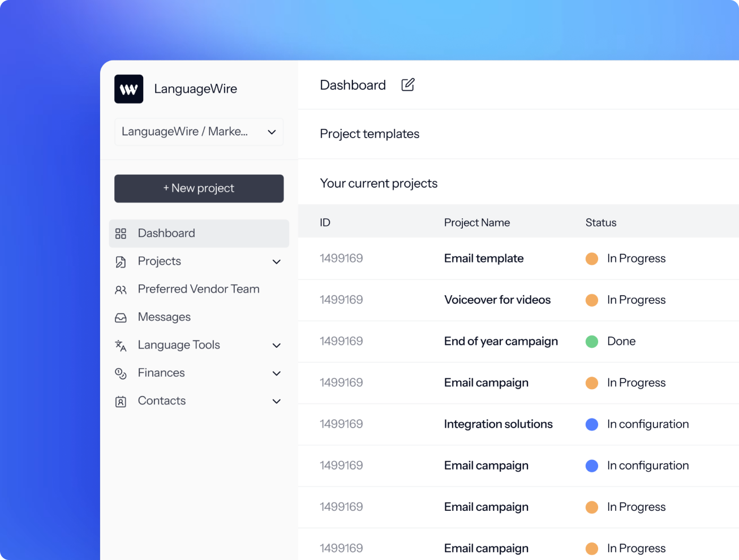Image resolution: width=739 pixels, height=560 pixels.
Task: Click the Preferred Vendor Team people icon
Action: pyautogui.click(x=121, y=289)
